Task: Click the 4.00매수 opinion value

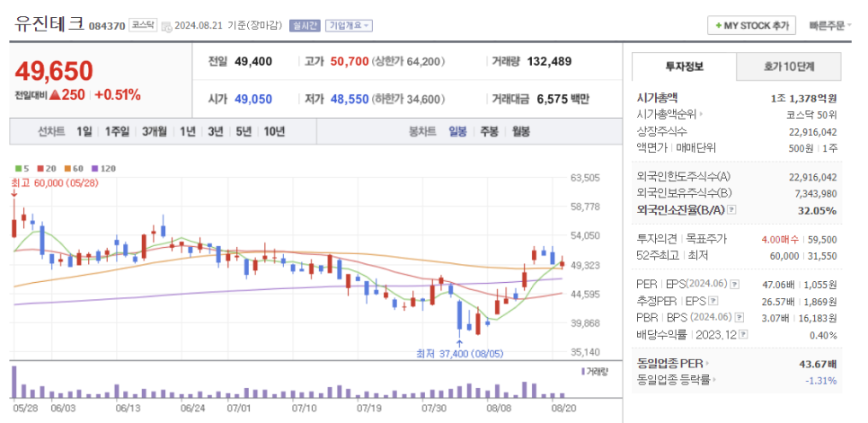Action: (x=778, y=239)
